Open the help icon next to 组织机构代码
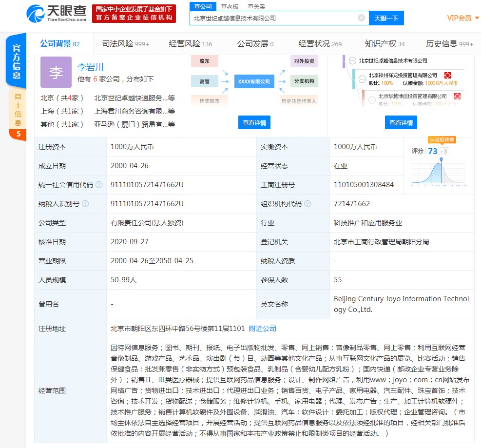 point(308,204)
